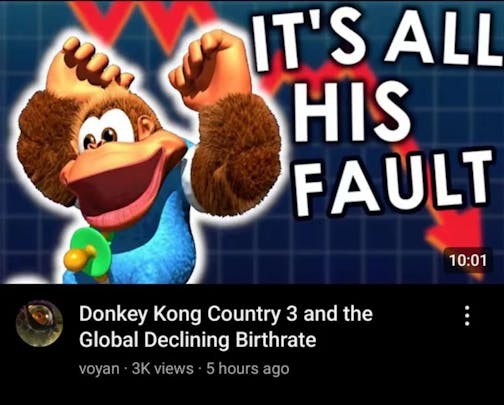Click the "Global Declining Birthrate" title line
The width and height of the screenshot is (504, 405).
coord(198,340)
